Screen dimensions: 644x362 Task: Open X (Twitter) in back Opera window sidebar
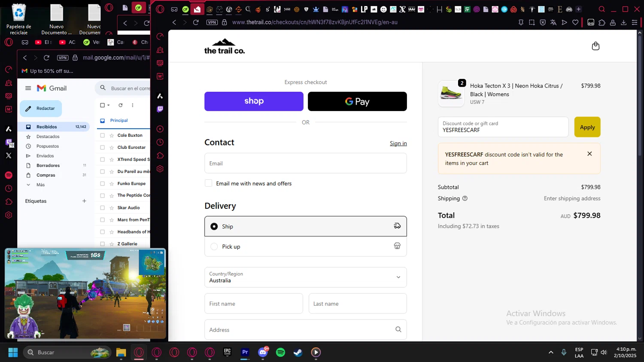pos(9,155)
